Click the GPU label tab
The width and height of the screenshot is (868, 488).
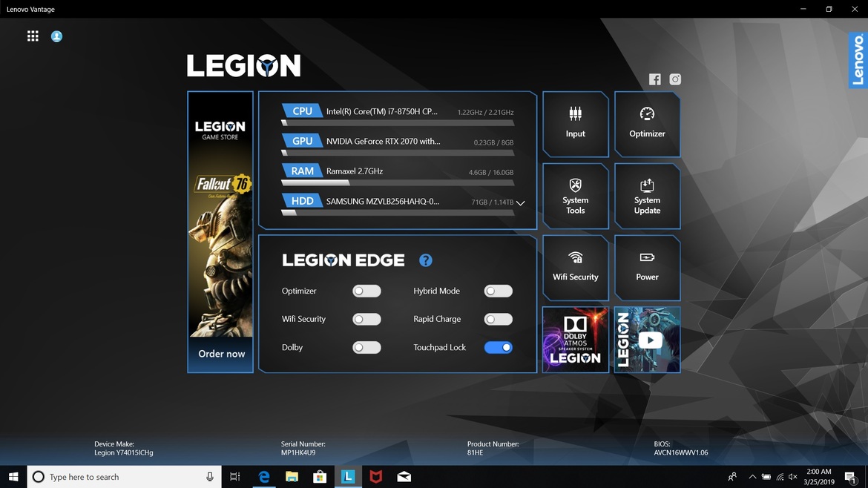pyautogui.click(x=302, y=140)
